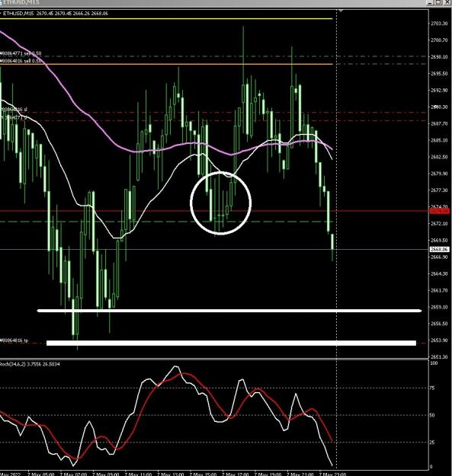Click the chart shift triangle marker
452x476 pixels.
[341, 11]
